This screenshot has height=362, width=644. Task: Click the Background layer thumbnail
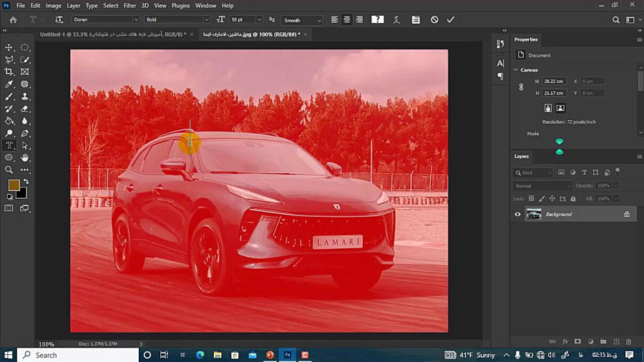[534, 214]
